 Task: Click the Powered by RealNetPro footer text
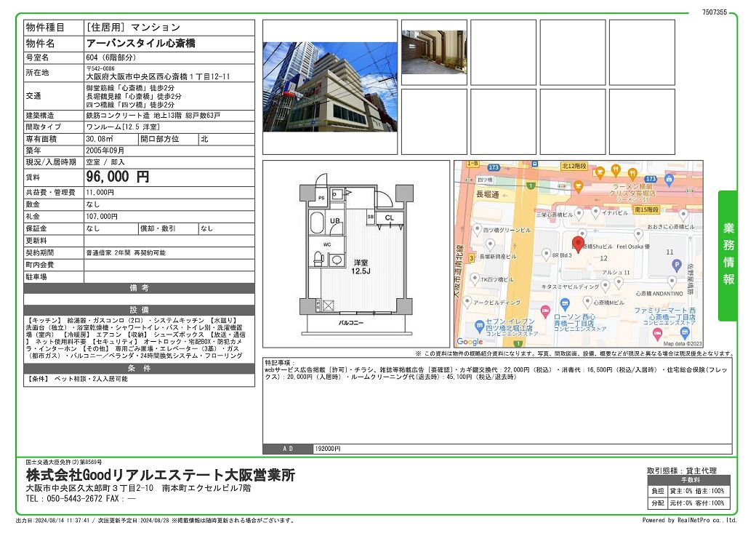689,520
